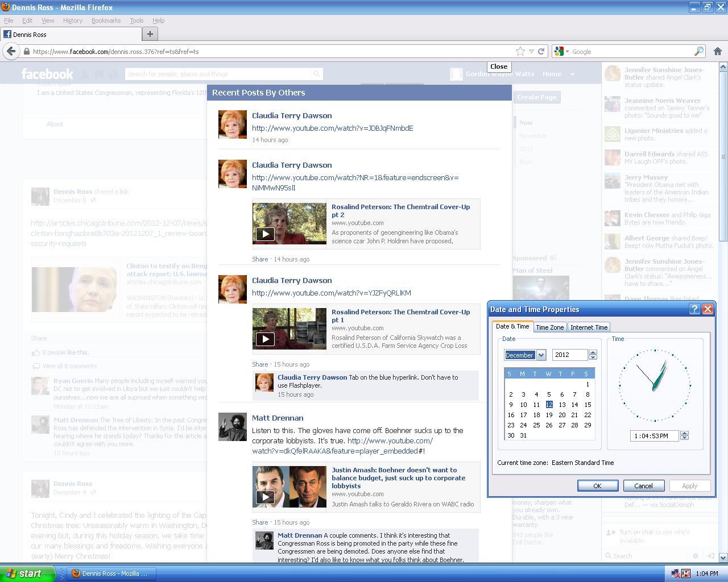This screenshot has height=582, width=728.
Task: Play the Chemtrail Cover-Up pt 1 video thumbnail
Action: click(x=289, y=329)
